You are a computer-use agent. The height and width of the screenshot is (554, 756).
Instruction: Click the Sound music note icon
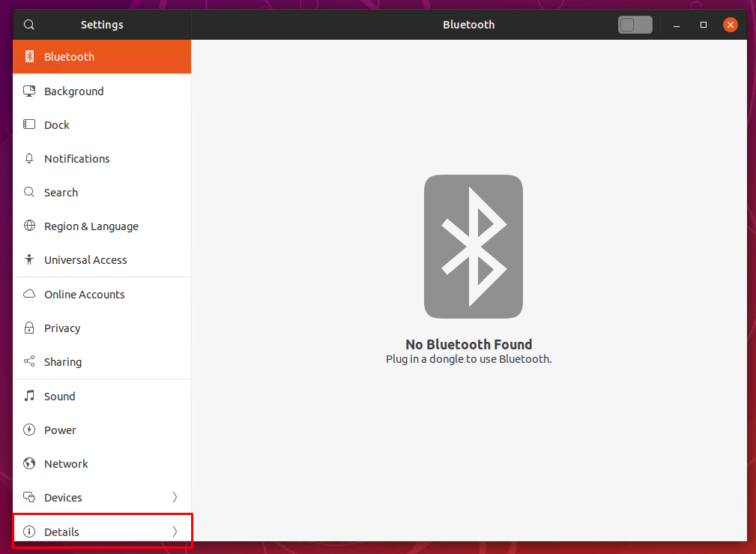(29, 396)
